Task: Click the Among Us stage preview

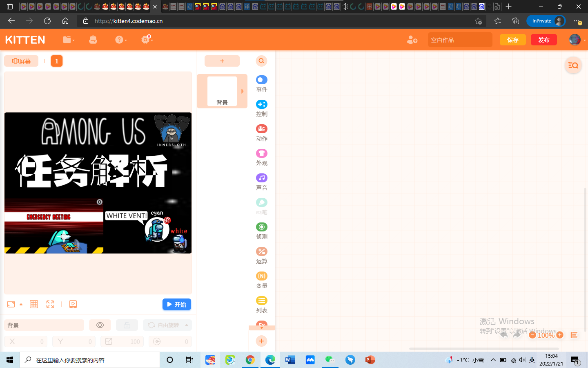Action: click(x=98, y=183)
